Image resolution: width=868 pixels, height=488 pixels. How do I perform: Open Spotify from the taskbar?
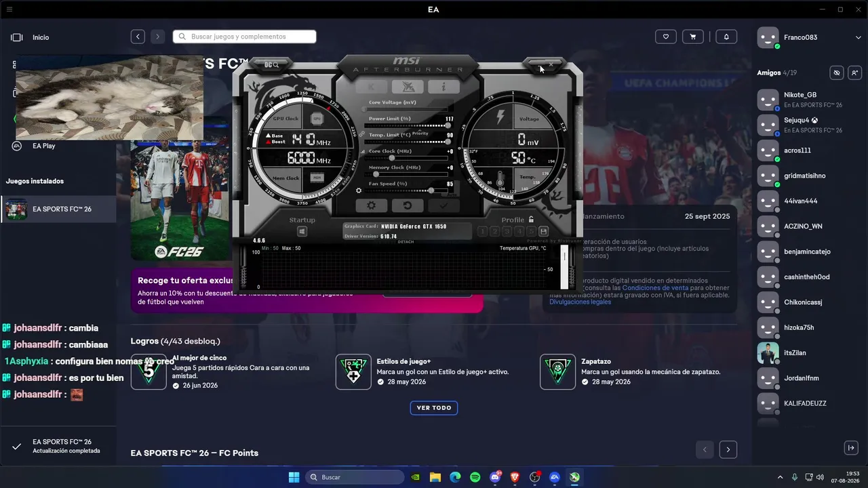[x=475, y=477]
